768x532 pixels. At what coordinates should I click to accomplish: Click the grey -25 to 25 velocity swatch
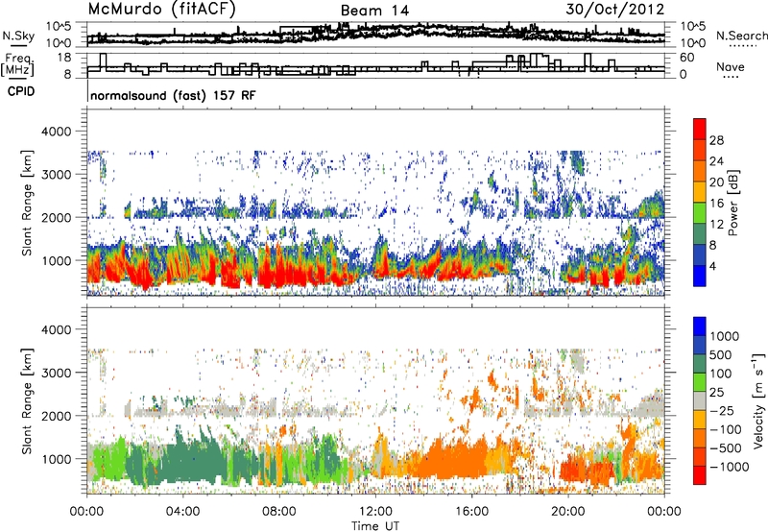tap(700, 400)
